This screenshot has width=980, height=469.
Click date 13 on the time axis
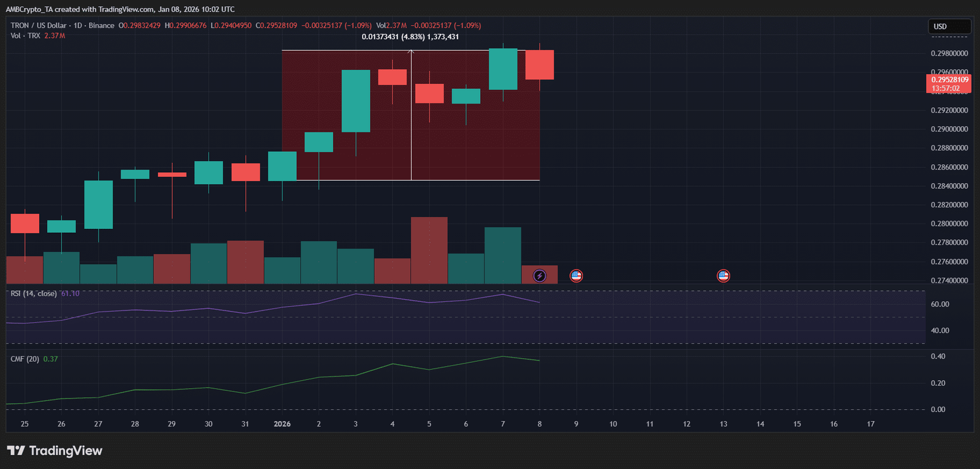coord(723,424)
